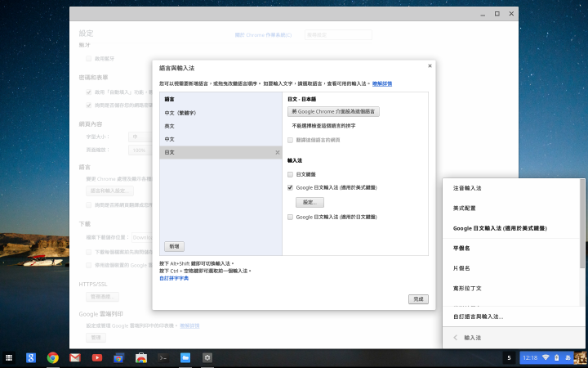This screenshot has height=368, width=588.
Task: Choose 注音輸入法 in input method menu
Action: (511, 188)
